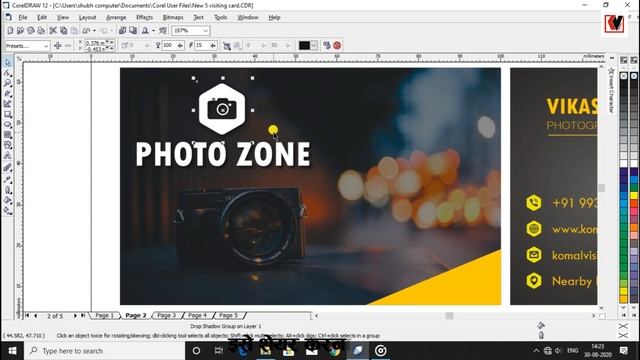Switch to Page 1 tab

click(x=104, y=316)
